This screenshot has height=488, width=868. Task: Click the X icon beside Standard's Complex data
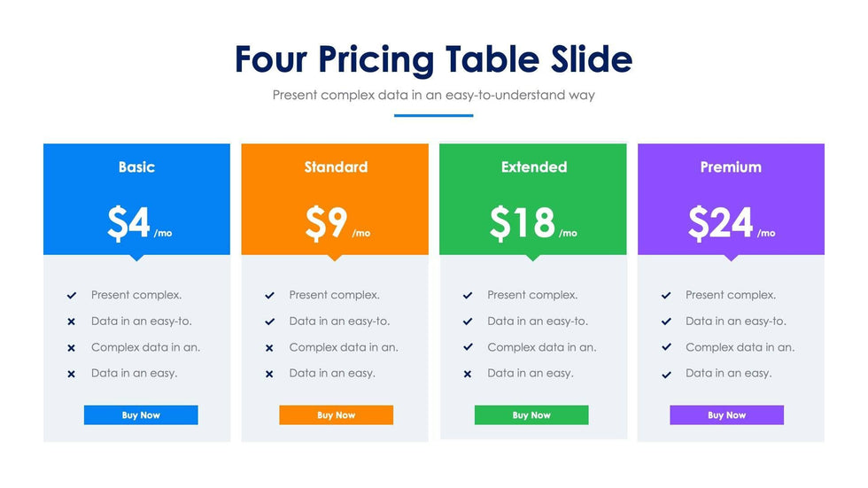tap(269, 348)
